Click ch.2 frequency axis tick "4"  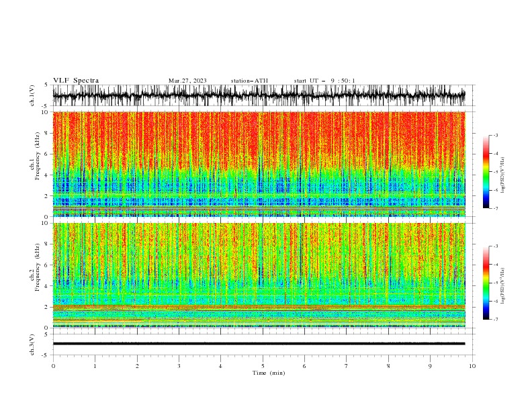[x=47, y=286]
